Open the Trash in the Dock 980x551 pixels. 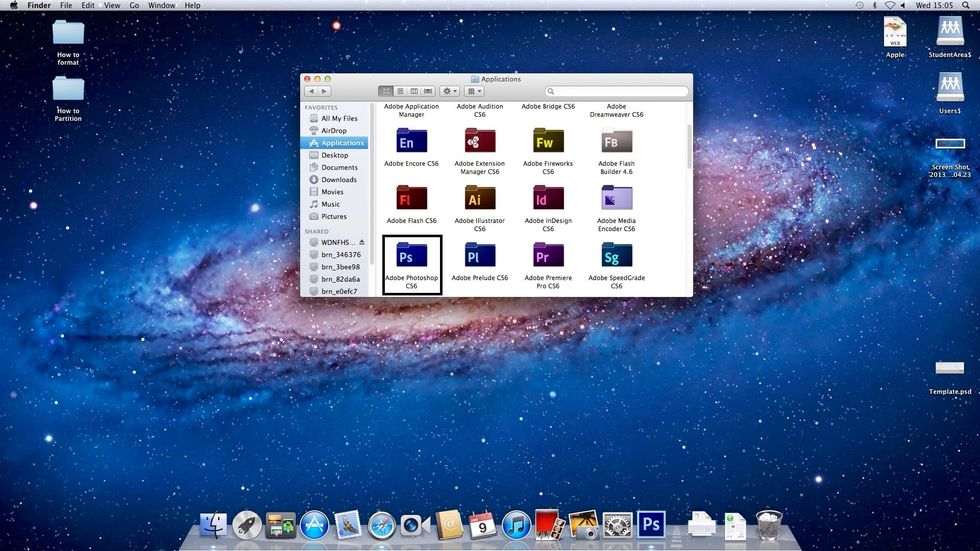point(769,525)
